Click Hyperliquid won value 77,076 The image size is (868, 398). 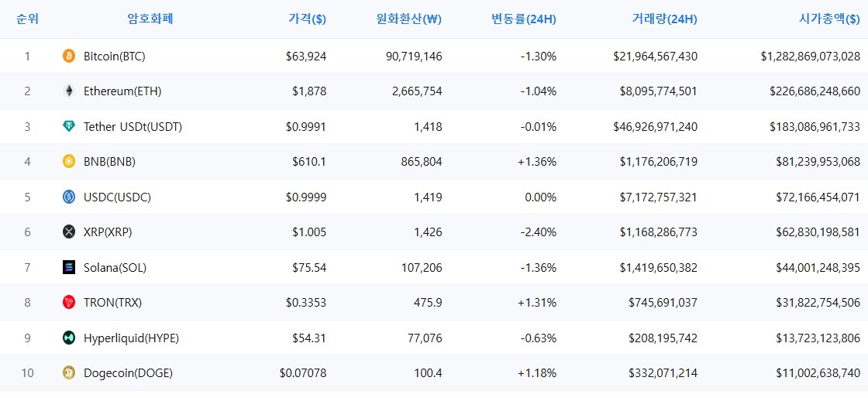(x=426, y=338)
